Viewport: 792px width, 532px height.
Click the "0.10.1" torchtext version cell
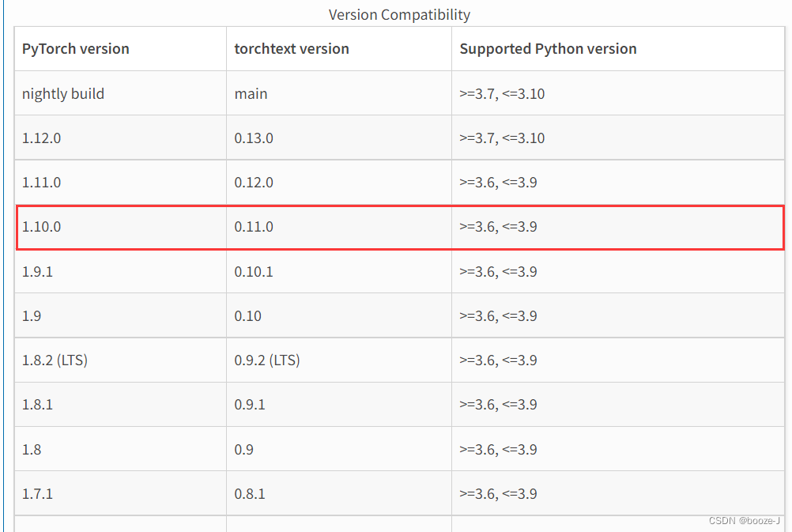[x=339, y=271]
